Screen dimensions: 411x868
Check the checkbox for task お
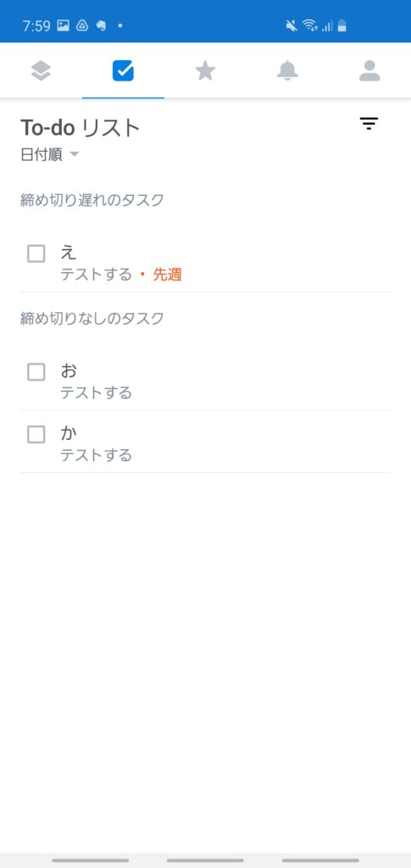point(36,372)
